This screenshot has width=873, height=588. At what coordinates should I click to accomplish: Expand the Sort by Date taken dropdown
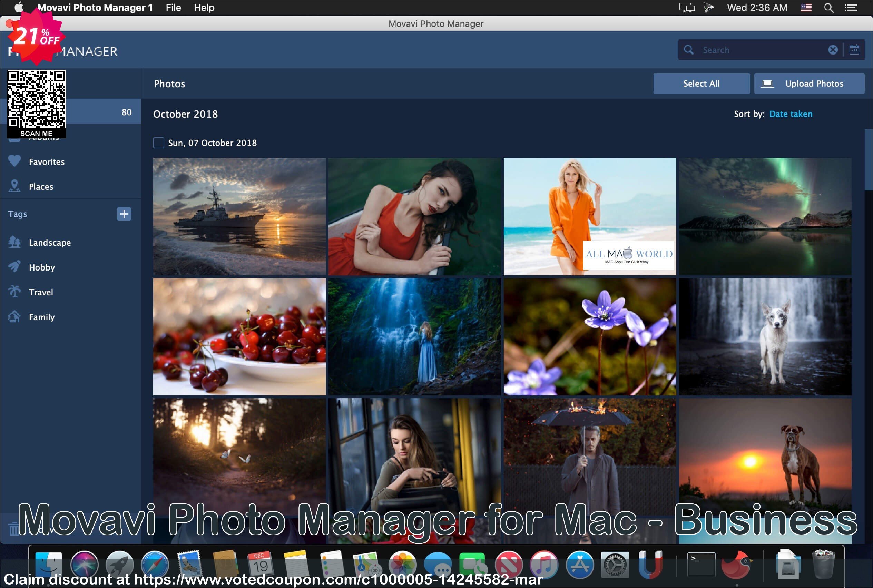pos(792,114)
